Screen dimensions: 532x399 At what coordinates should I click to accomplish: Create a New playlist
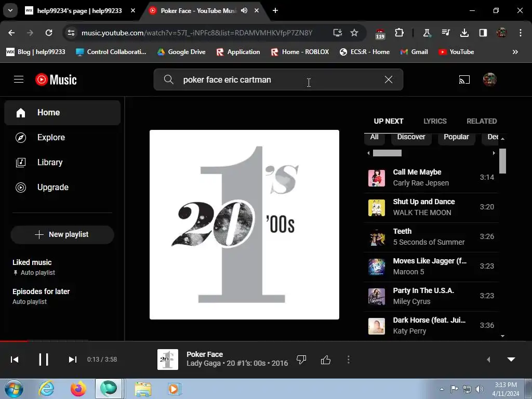click(x=62, y=234)
